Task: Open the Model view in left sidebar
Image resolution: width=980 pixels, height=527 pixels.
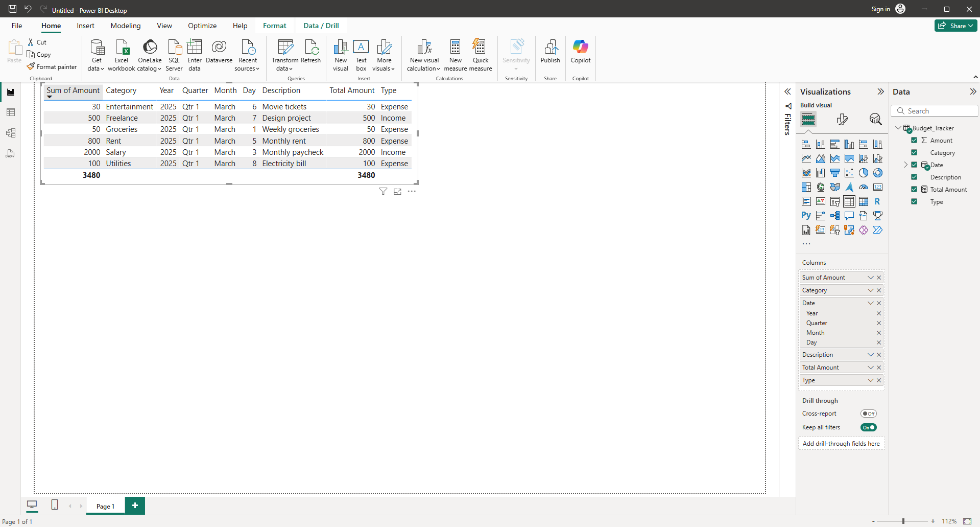Action: 11,133
